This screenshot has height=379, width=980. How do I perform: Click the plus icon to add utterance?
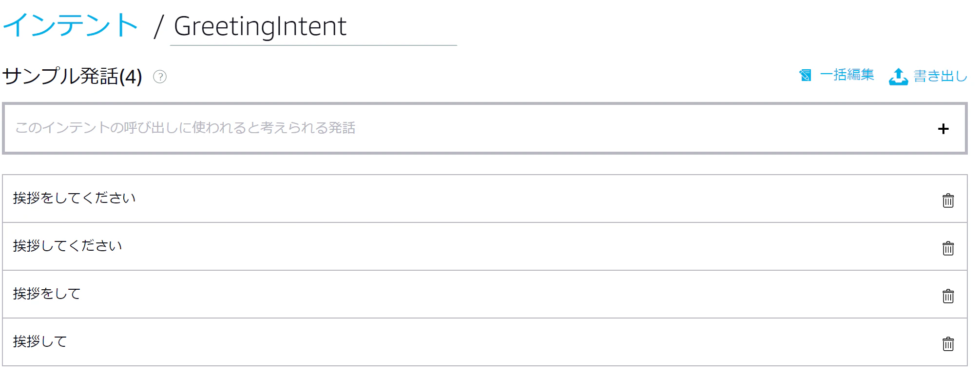[943, 129]
